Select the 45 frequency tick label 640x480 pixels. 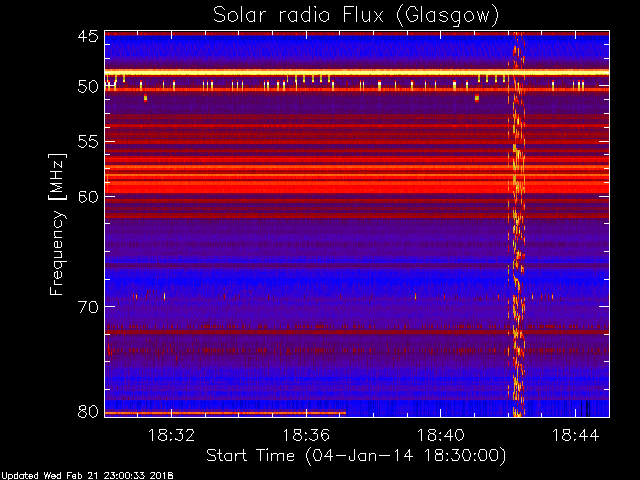[88, 36]
